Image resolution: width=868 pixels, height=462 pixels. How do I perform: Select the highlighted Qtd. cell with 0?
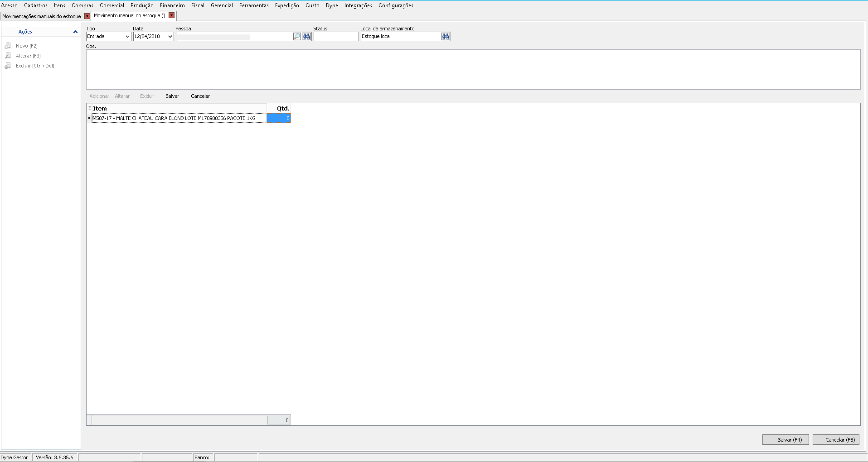[x=279, y=118]
